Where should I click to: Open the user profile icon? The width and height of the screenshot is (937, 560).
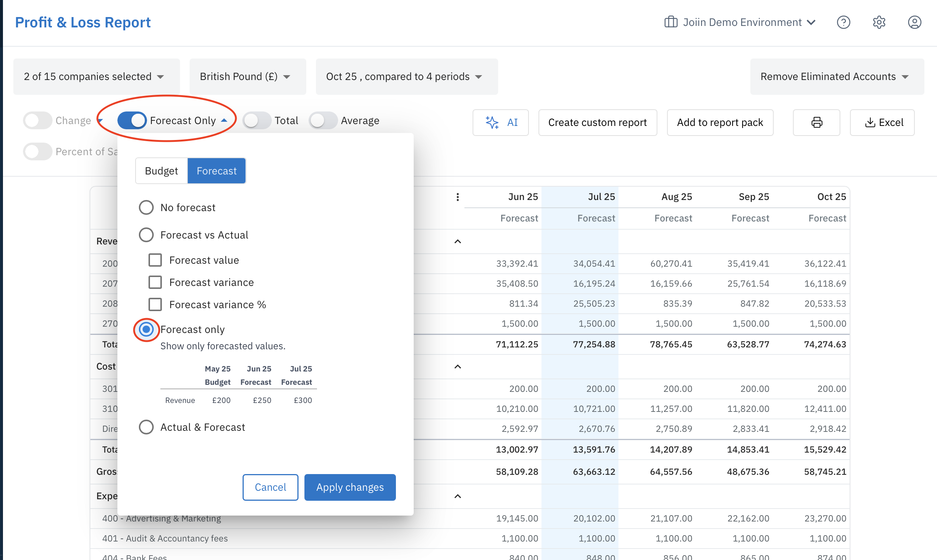click(x=914, y=22)
